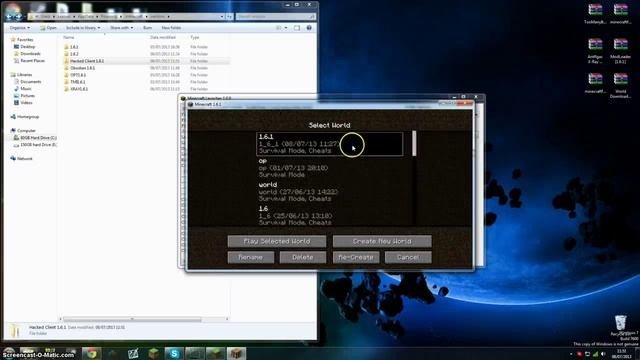The width and height of the screenshot is (640, 360).
Task: Click Burn in the Explorer toolbar
Action: tap(147, 28)
